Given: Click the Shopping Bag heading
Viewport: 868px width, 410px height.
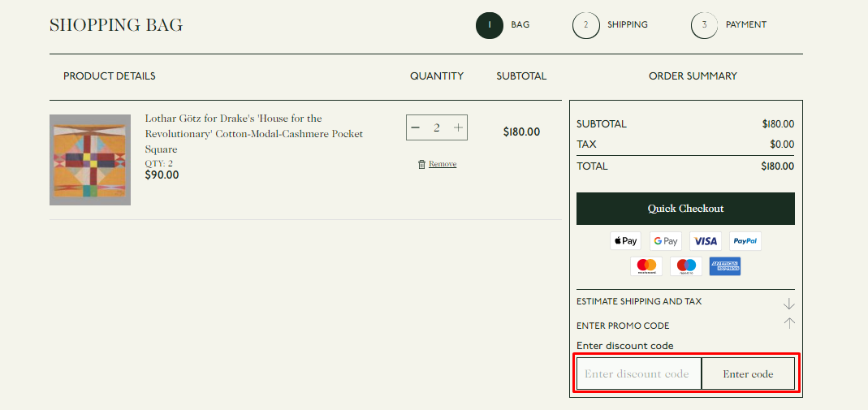Looking at the screenshot, I should 116,25.
